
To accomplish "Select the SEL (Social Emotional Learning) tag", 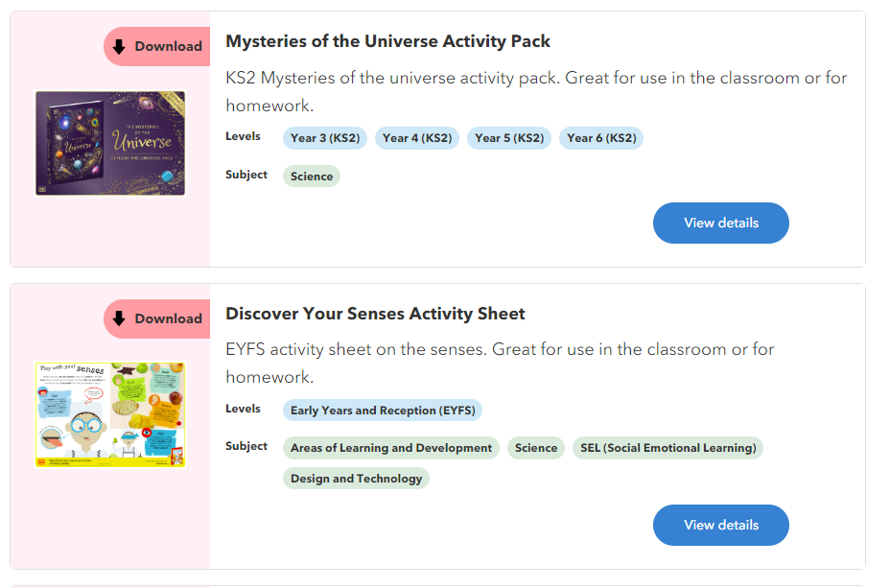I will click(668, 448).
